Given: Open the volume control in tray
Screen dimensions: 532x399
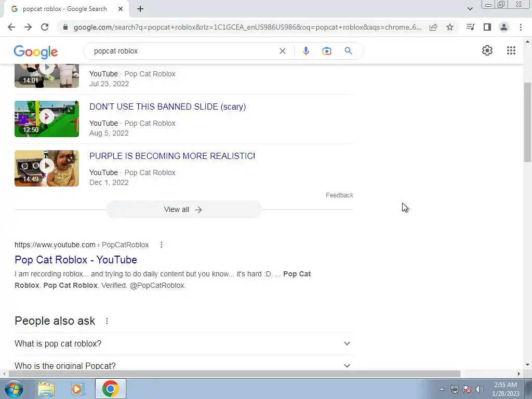Looking at the screenshot, I should [480, 389].
